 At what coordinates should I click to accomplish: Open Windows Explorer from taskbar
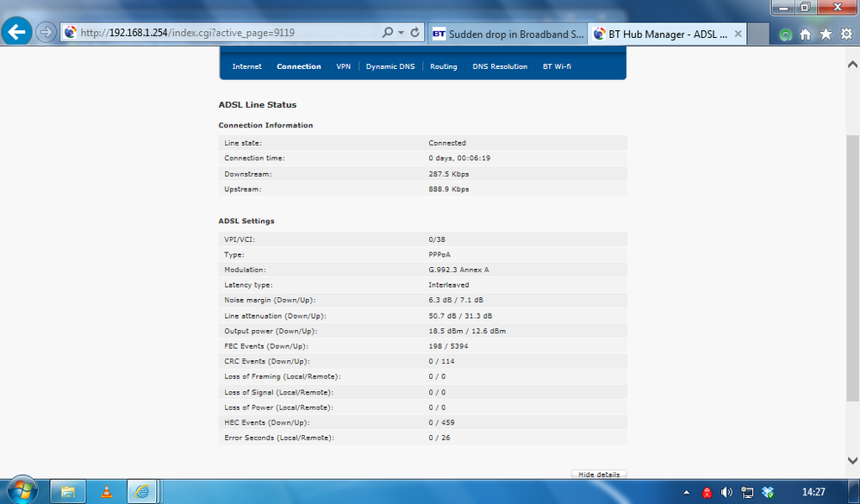pos(67,491)
